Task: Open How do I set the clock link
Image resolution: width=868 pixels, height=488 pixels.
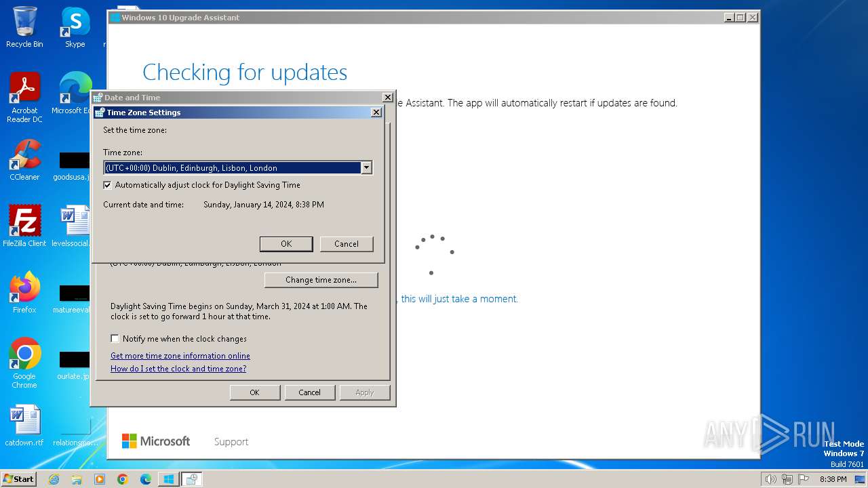Action: tap(178, 369)
